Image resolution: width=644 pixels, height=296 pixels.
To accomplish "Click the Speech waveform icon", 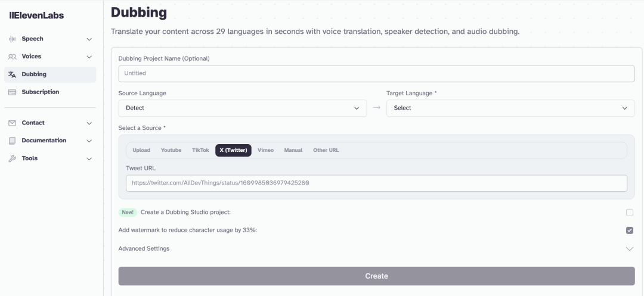I will 12,39.
